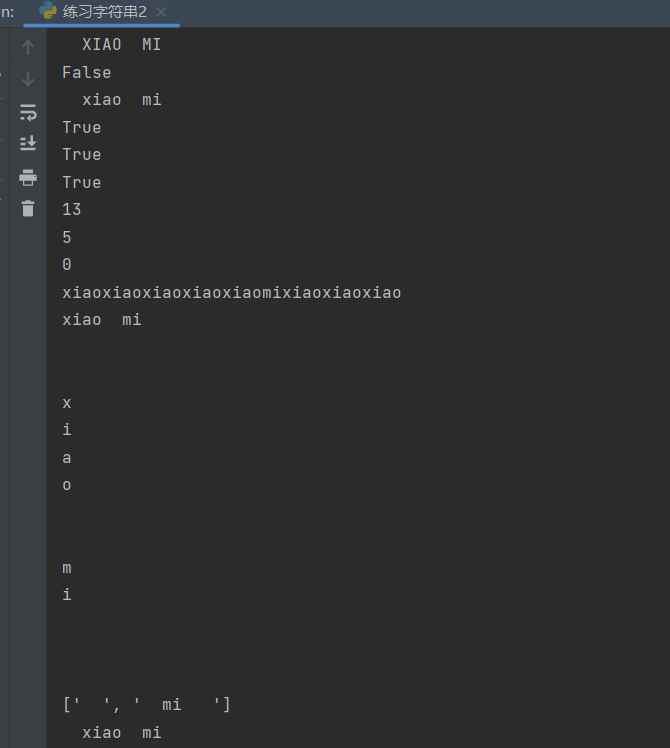Click the number 13 in the output
The height and width of the screenshot is (748, 670).
coord(71,209)
